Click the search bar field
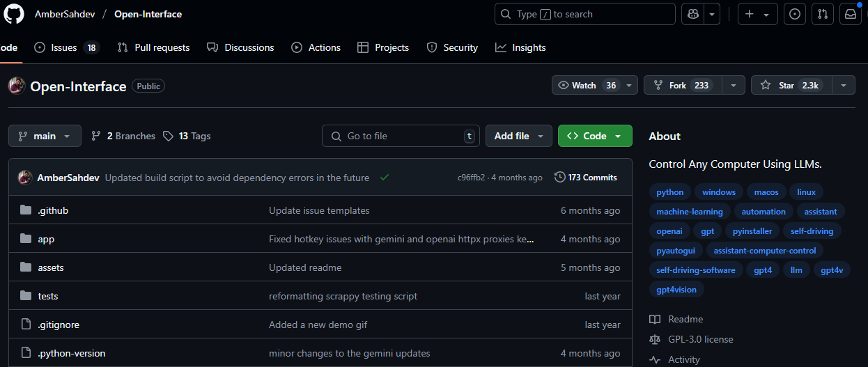The width and height of the screenshot is (868, 367). tap(585, 14)
